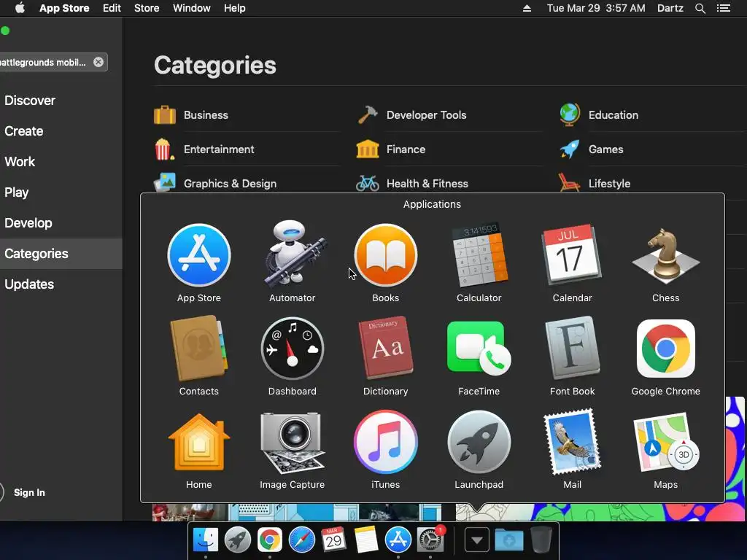Launch Safari from the Dock

[301, 540]
